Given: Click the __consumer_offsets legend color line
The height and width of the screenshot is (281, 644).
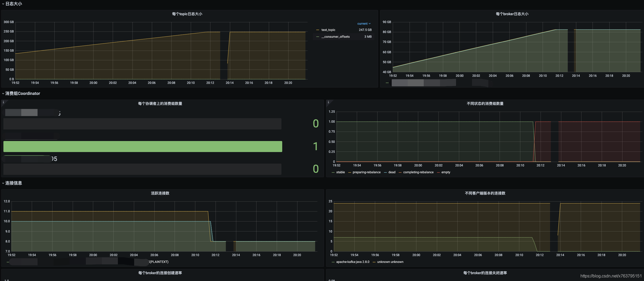Looking at the screenshot, I should point(318,37).
